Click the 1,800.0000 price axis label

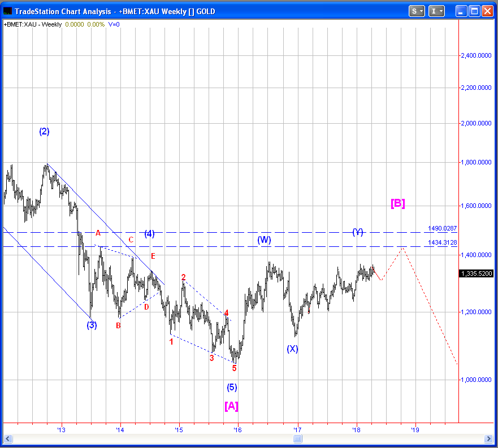[476, 162]
